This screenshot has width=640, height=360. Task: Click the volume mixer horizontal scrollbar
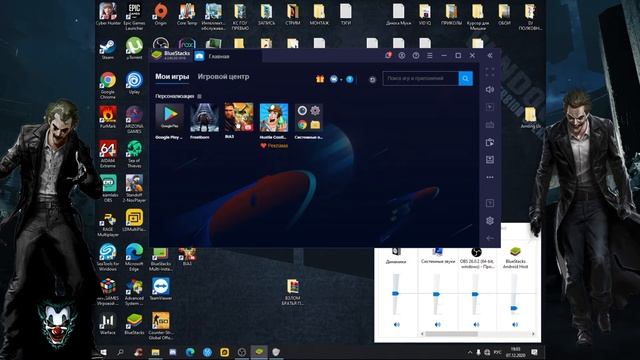point(451,334)
